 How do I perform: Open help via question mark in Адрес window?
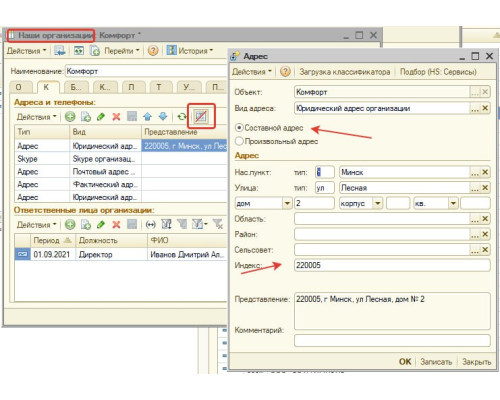pyautogui.click(x=285, y=72)
